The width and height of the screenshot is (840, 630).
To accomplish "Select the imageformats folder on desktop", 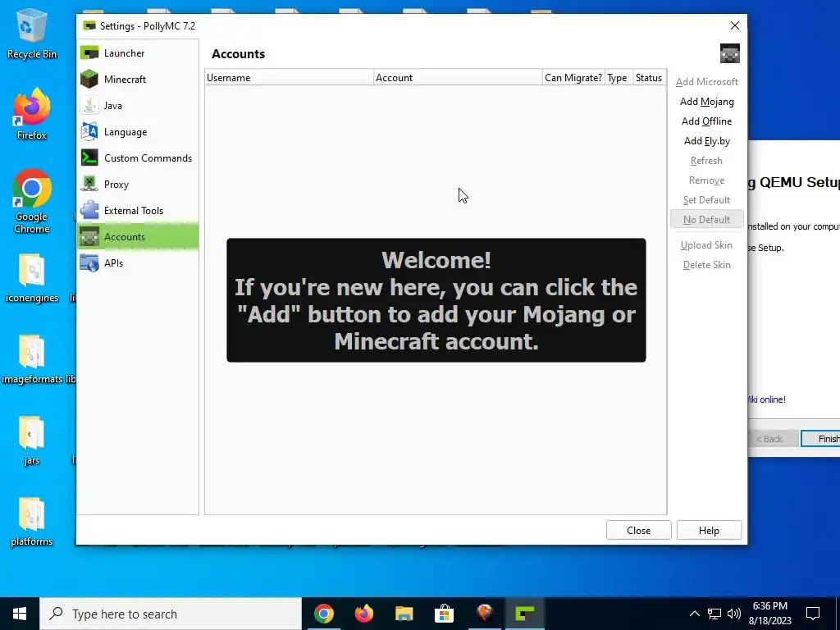I will coord(32,360).
